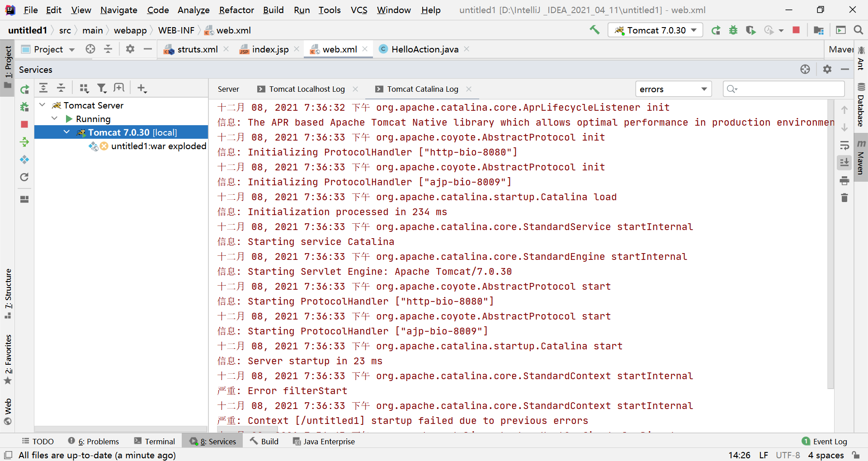The width and height of the screenshot is (868, 461).
Task: Open the errors log filter dropdown
Action: pos(673,89)
